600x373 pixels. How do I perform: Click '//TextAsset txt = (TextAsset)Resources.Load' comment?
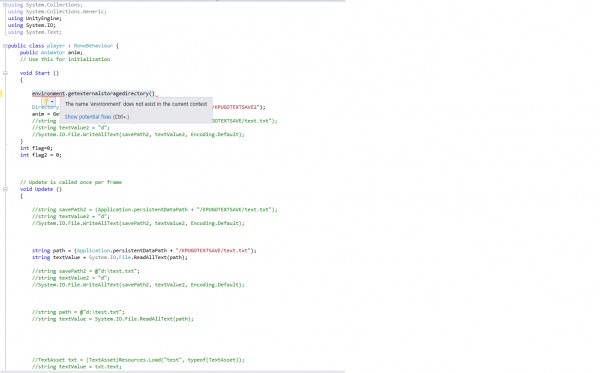click(138, 360)
